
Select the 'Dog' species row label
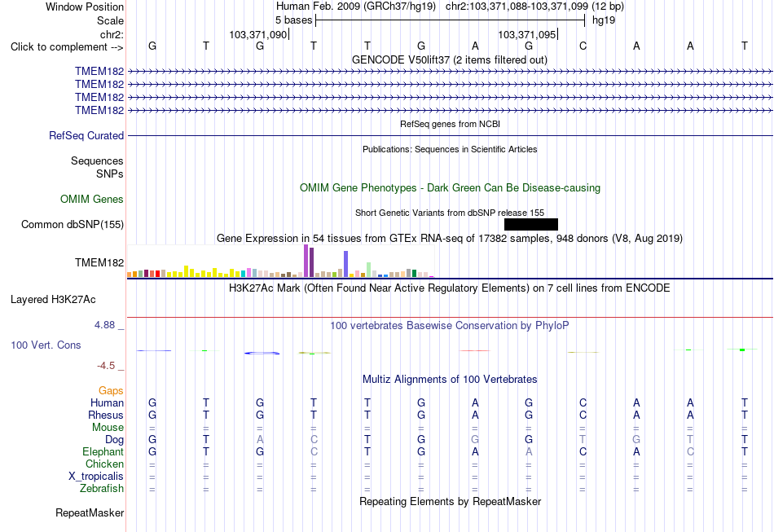tap(114, 439)
